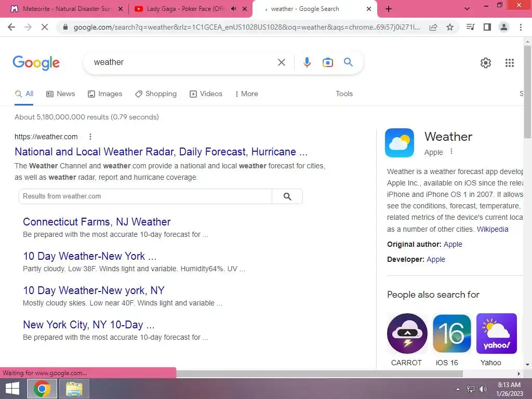Open File Explorer from taskbar

click(74, 389)
